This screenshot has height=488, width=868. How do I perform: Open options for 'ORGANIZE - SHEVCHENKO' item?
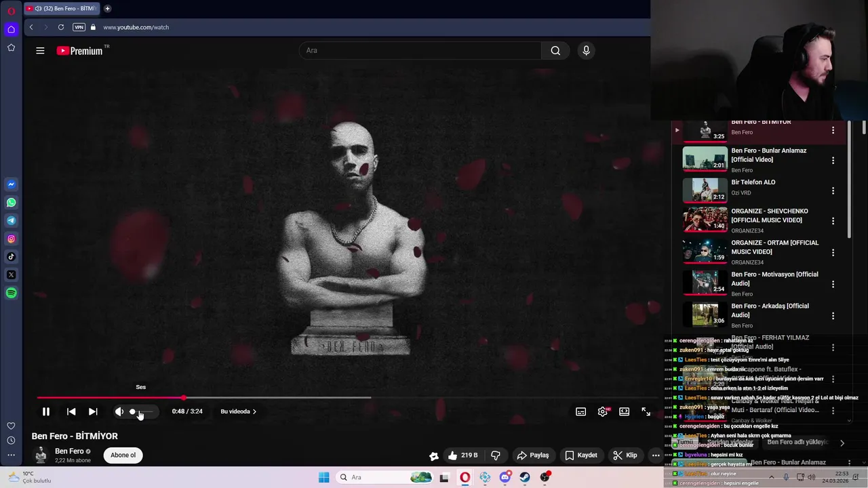click(833, 221)
